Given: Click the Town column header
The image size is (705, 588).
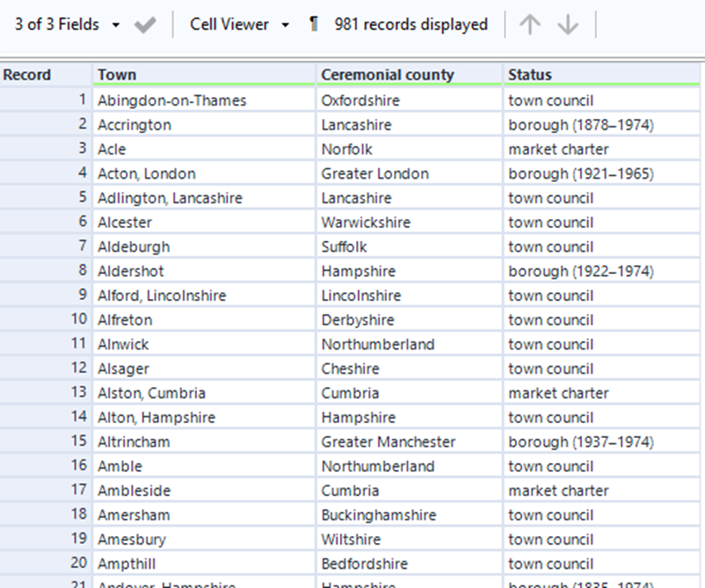Looking at the screenshot, I should 203,75.
